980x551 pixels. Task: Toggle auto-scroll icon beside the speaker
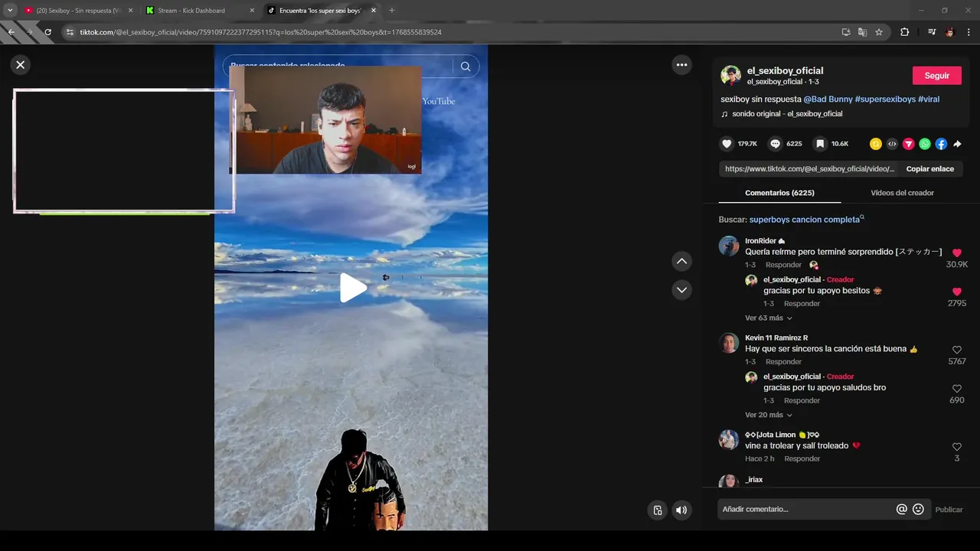[657, 510]
